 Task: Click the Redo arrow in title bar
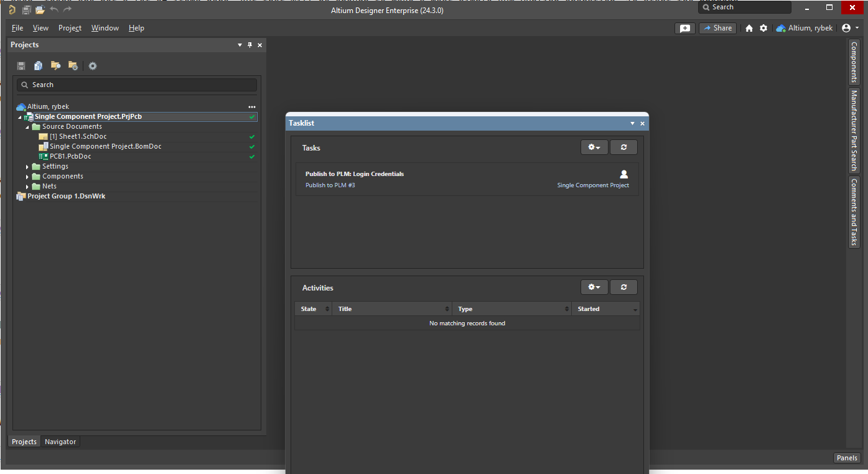pos(67,10)
